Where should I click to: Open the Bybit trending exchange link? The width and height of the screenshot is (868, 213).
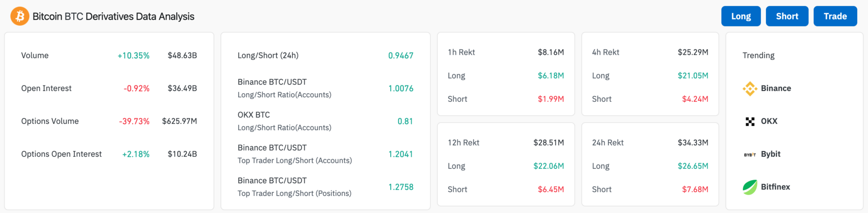pos(770,154)
